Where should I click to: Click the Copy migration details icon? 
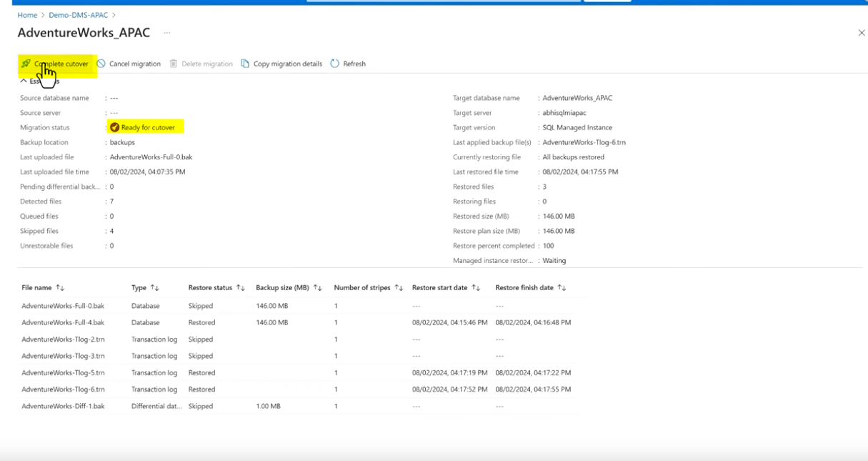pos(245,64)
